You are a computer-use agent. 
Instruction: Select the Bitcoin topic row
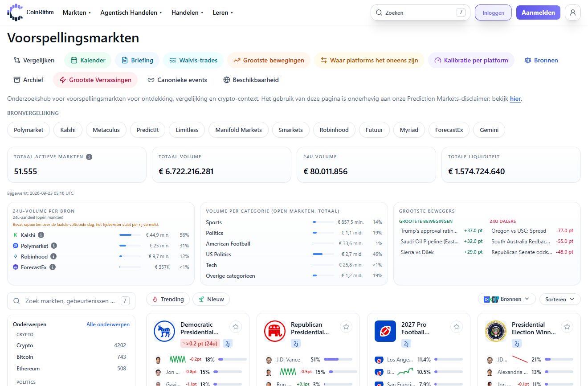(71, 357)
